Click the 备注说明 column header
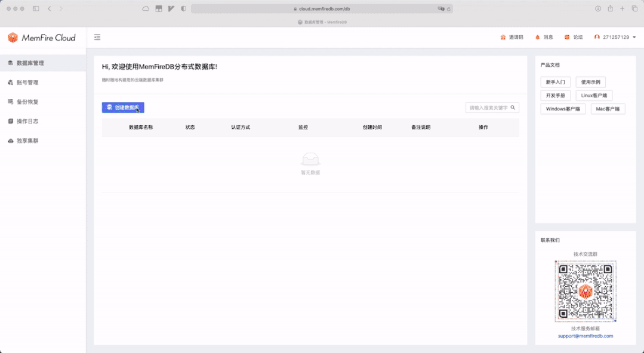Viewport: 644px width, 353px height. pos(421,128)
